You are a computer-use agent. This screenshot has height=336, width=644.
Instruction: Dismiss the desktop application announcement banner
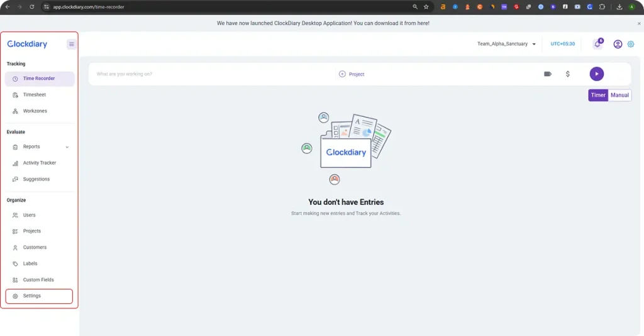639,23
